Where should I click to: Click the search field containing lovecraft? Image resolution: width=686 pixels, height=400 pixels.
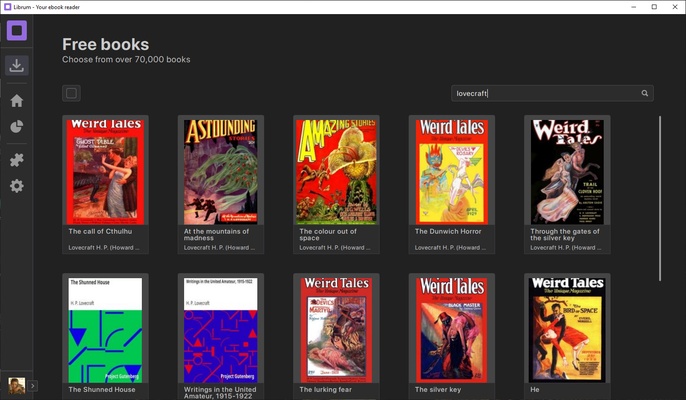tap(545, 93)
